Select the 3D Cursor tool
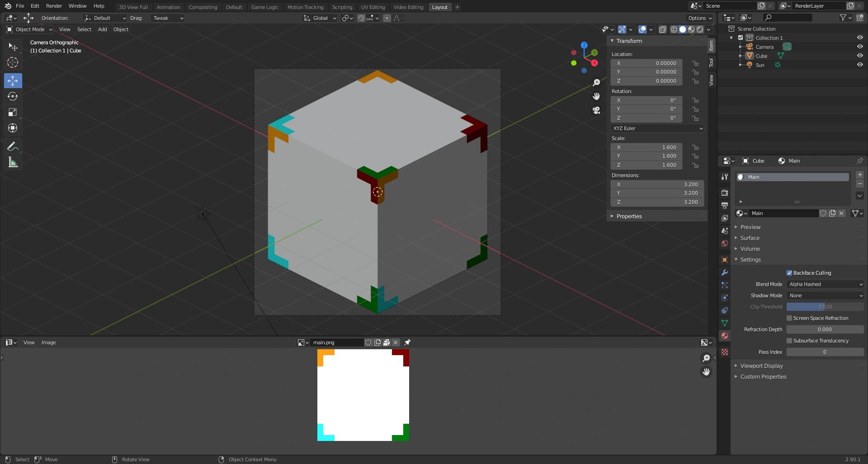The width and height of the screenshot is (868, 464). pos(13,62)
